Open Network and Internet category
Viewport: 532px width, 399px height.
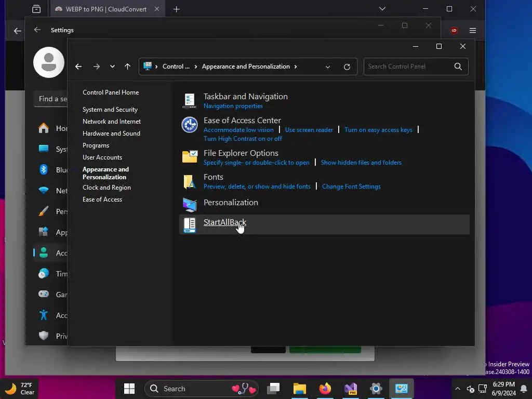(111, 122)
